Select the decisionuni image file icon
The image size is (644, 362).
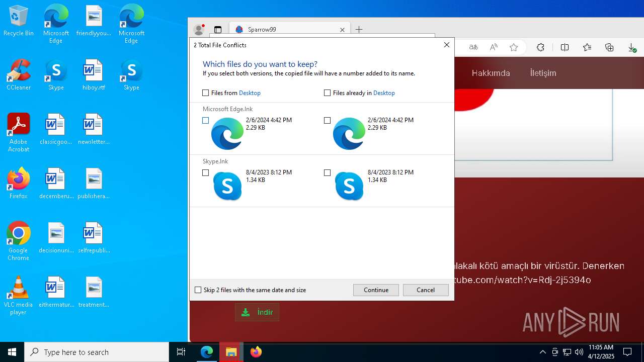(56, 238)
